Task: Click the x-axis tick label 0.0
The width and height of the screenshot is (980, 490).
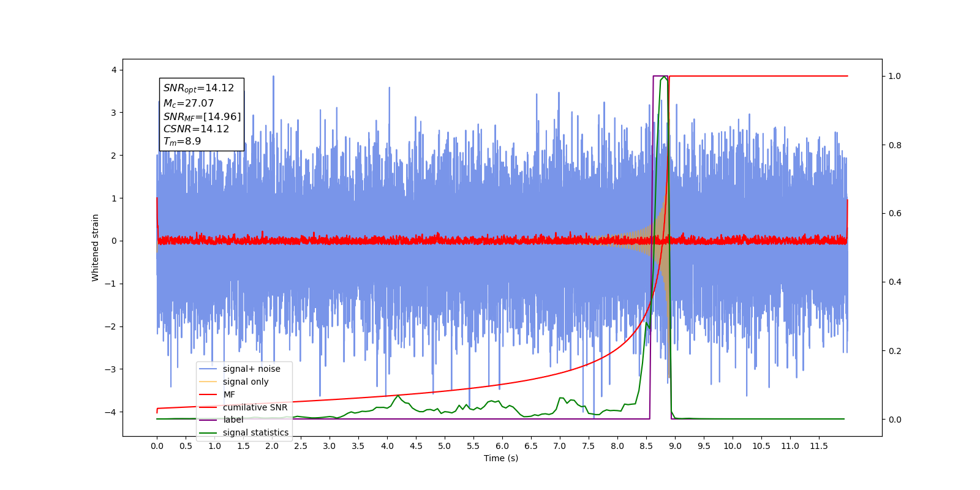Action: pos(157,446)
